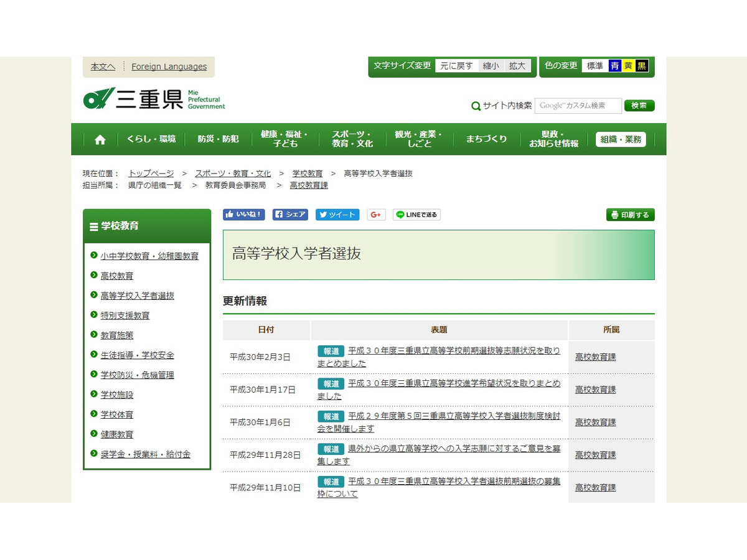
Task: Select yellow color scheme option
Action: 628,66
